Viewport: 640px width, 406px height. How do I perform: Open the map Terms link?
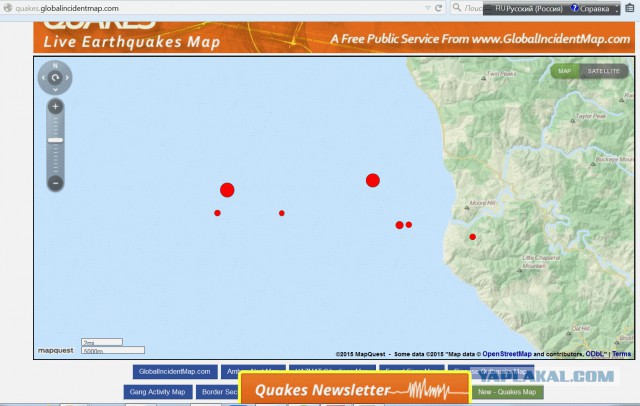[x=621, y=354]
